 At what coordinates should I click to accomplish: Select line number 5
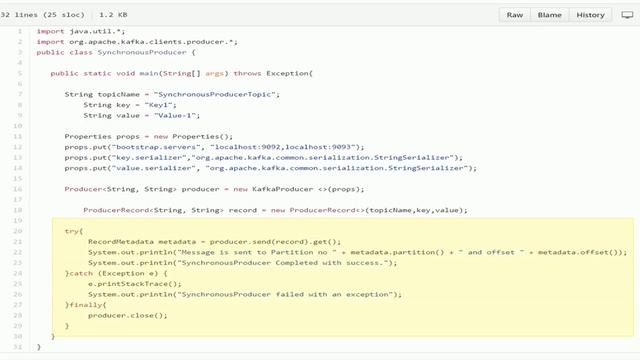20,73
